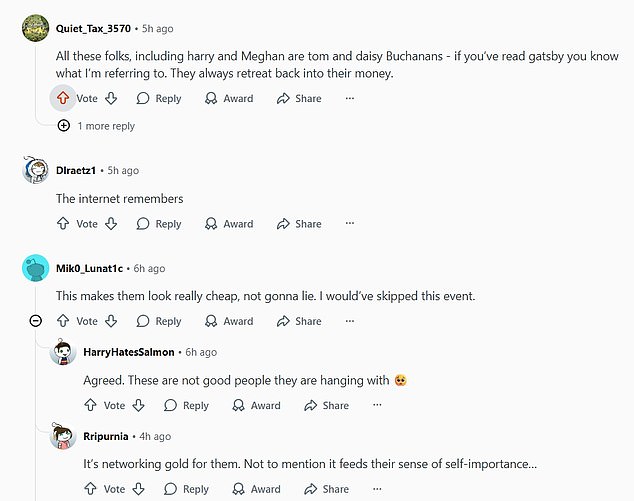Expand '1 more reply' under Quiet_Tax_3570
The height and width of the screenshot is (501, 634).
pyautogui.click(x=98, y=126)
